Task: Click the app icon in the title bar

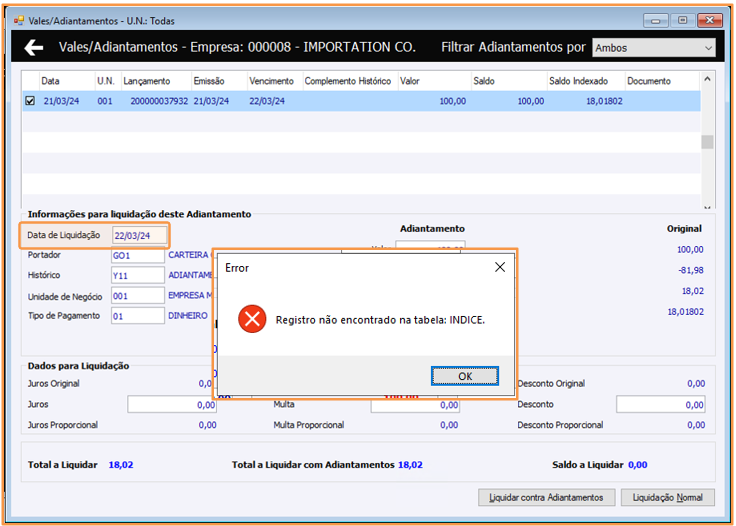Action: point(19,21)
